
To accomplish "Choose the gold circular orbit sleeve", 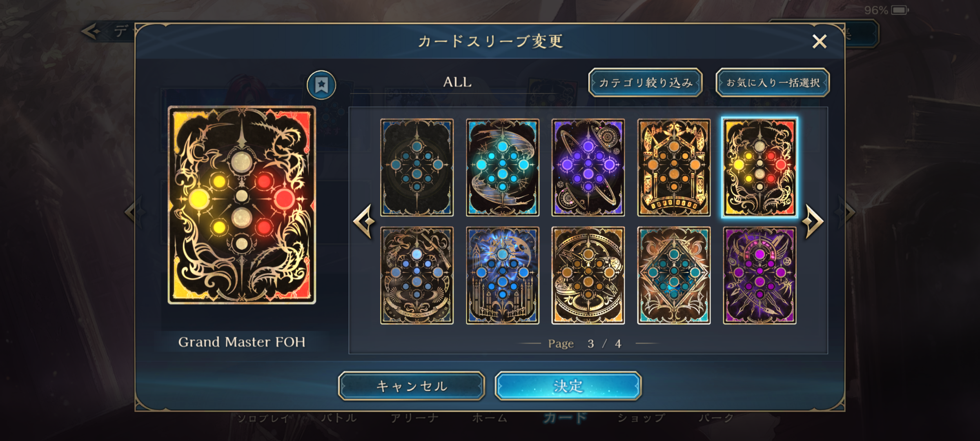I will pos(588,276).
